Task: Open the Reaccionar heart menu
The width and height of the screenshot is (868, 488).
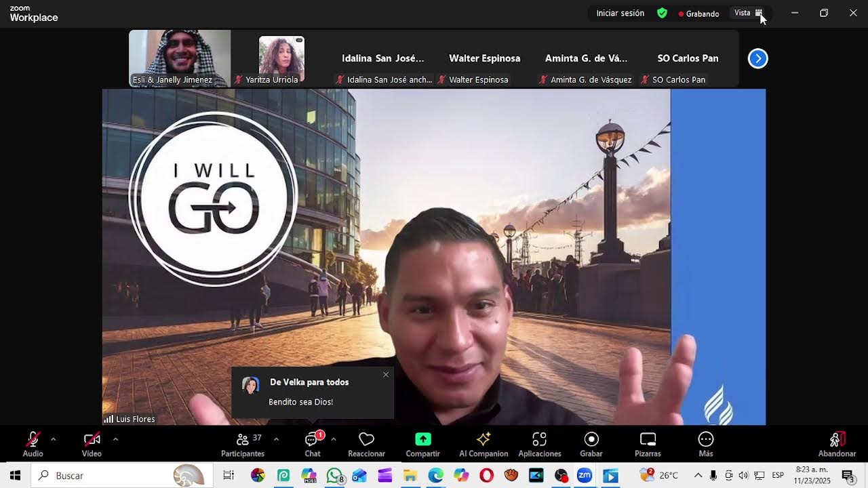Action: (x=366, y=445)
